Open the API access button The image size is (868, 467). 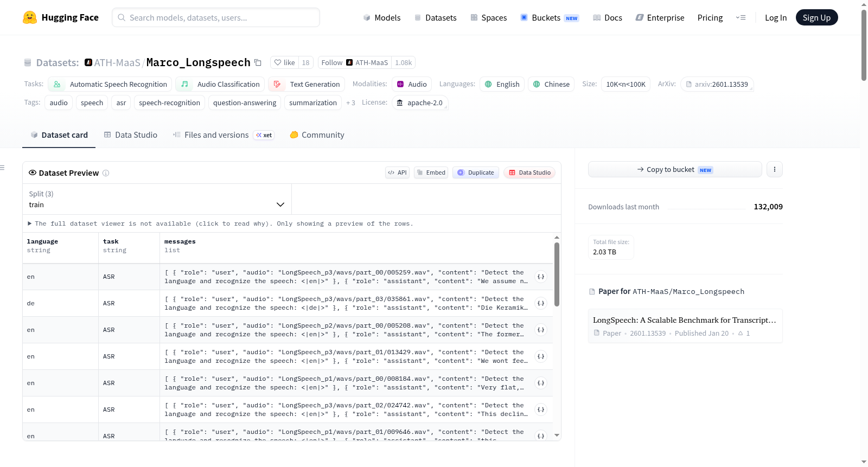397,172
